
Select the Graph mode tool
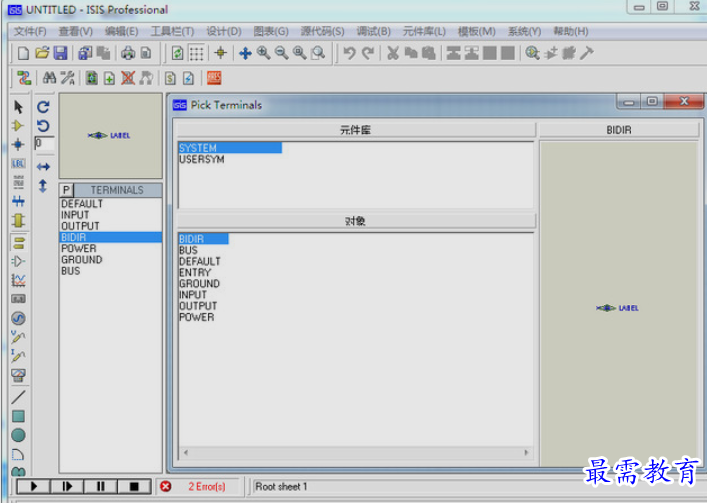(x=18, y=280)
